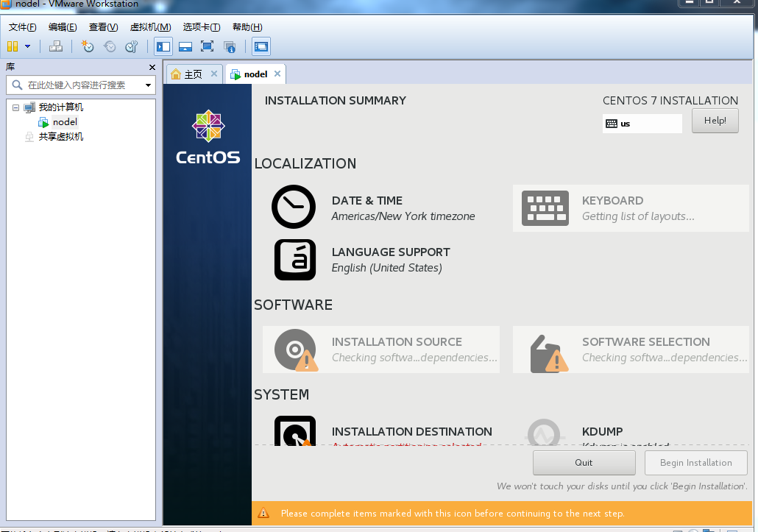Screen dimensions: 758x532
Task: Enter full screen mode icon
Action: click(x=208, y=46)
